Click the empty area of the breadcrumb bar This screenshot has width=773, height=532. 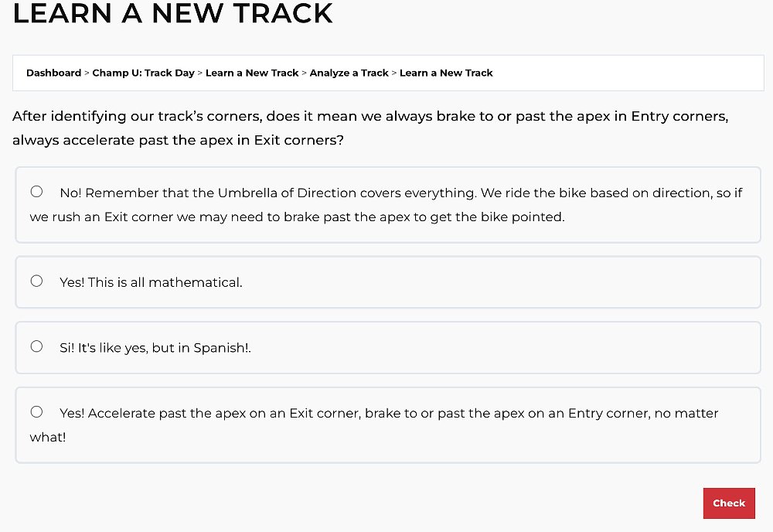pos(626,73)
